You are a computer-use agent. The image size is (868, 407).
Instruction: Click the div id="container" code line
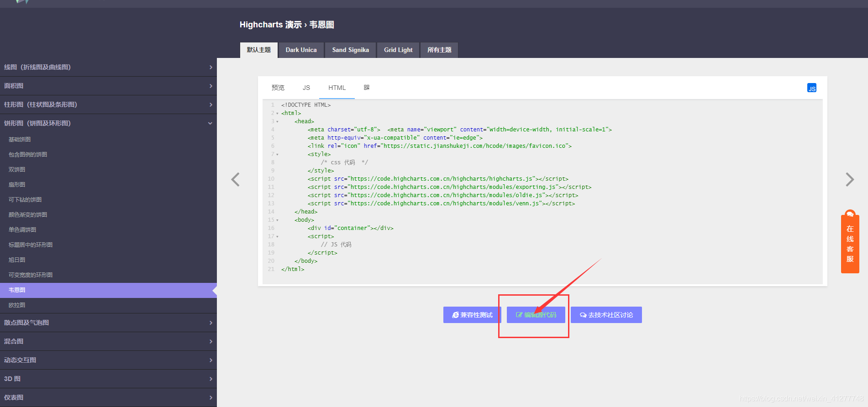coord(350,228)
